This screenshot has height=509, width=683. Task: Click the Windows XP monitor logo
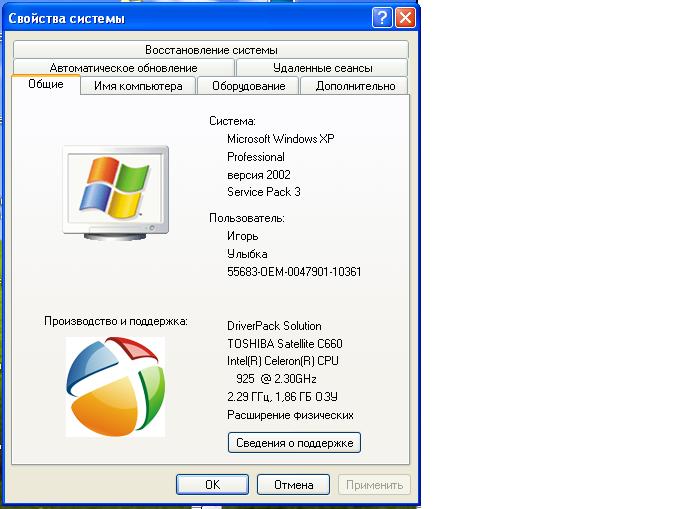coord(115,190)
